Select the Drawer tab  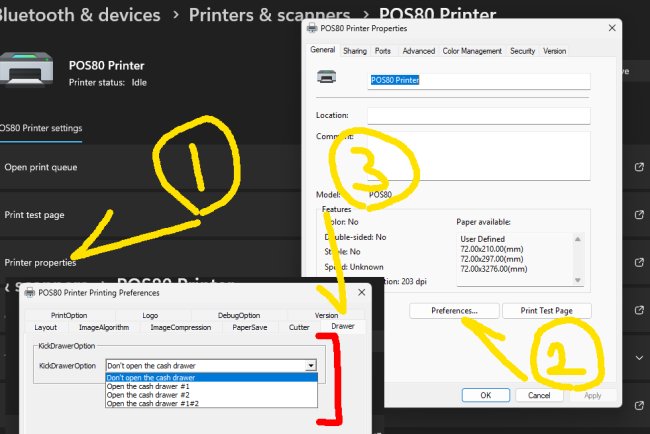(343, 326)
